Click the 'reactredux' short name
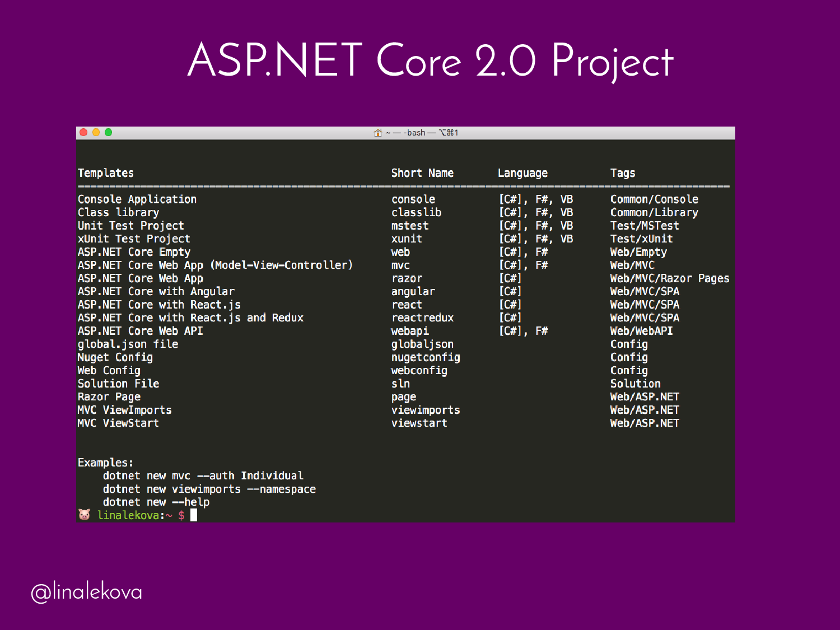This screenshot has width=840, height=630. tap(422, 318)
